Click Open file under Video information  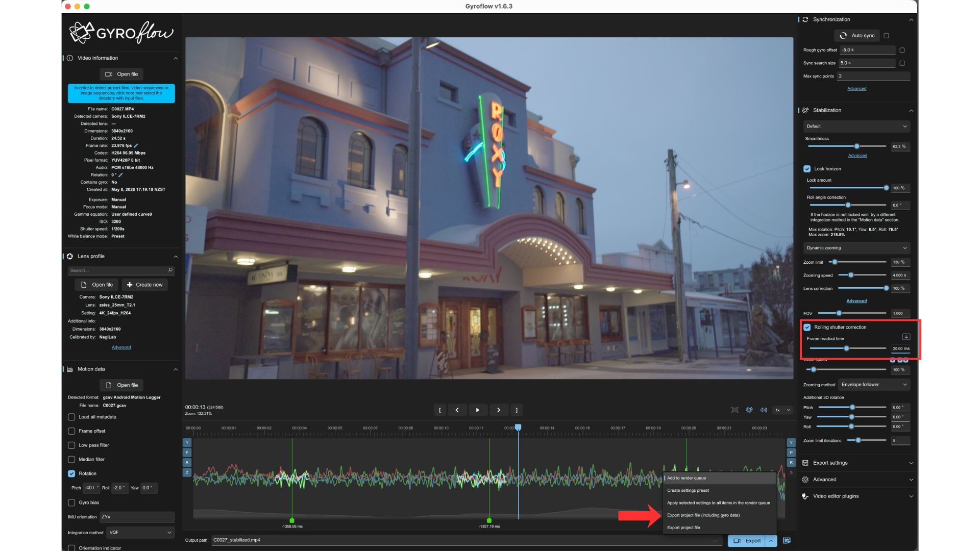[x=121, y=74]
